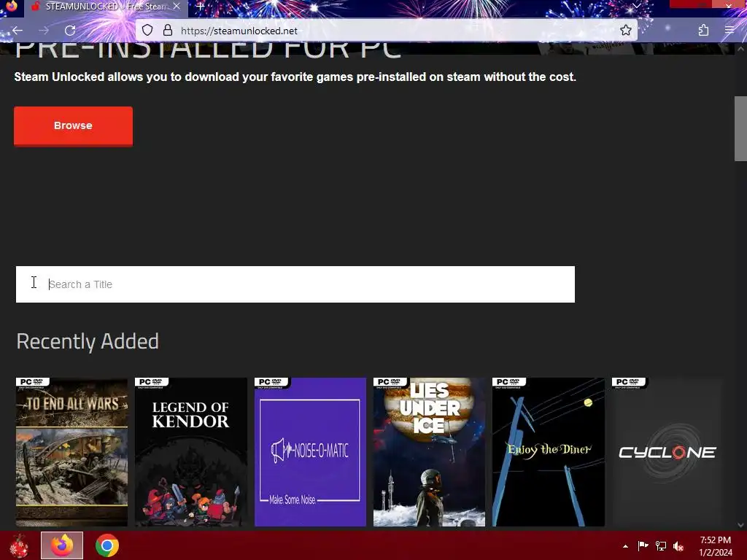Screen dimensions: 747x560
Task: Switch to Firefox in the taskbar
Action: tap(62, 545)
